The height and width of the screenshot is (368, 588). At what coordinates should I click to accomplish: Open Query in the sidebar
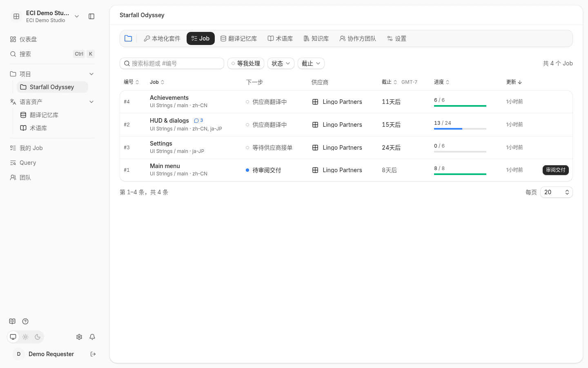(x=52, y=163)
